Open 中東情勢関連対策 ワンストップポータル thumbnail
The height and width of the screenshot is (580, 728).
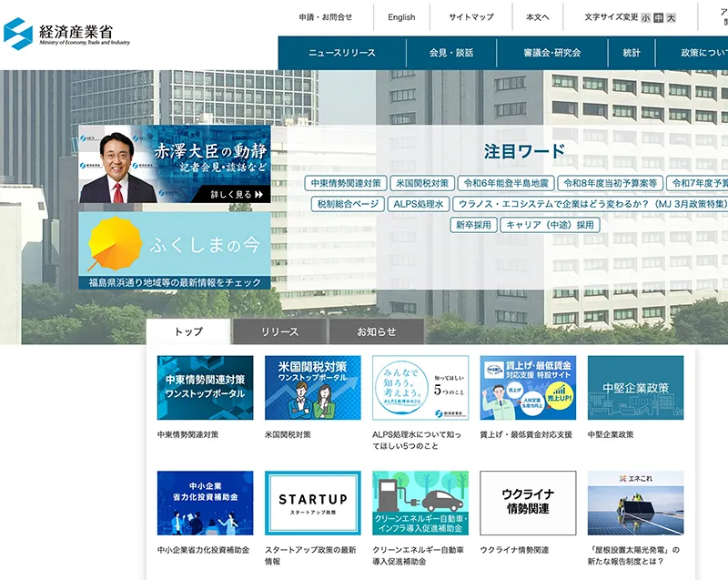(206, 388)
